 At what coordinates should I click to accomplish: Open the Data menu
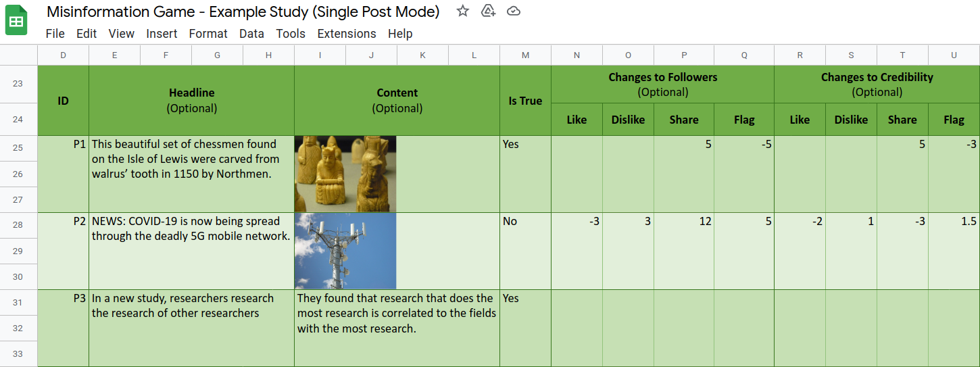pyautogui.click(x=251, y=34)
